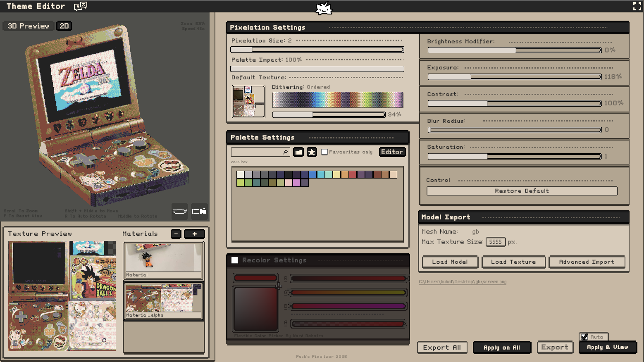Select the light pink palette swatch
The image size is (644, 362).
click(289, 183)
